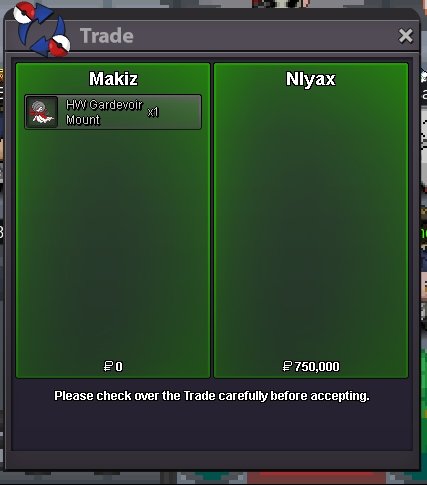Image resolution: width=427 pixels, height=485 pixels.
Task: Click the Nlyax player name header
Action: pos(311,79)
